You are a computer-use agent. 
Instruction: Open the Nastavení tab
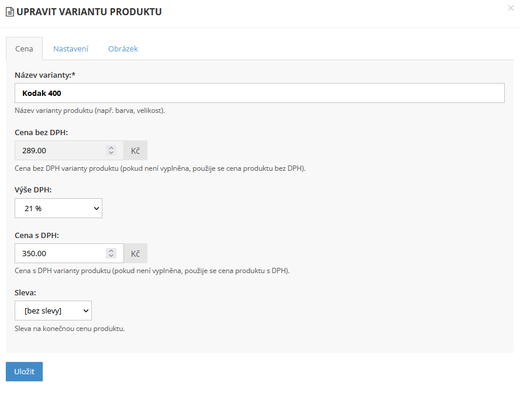[71, 49]
